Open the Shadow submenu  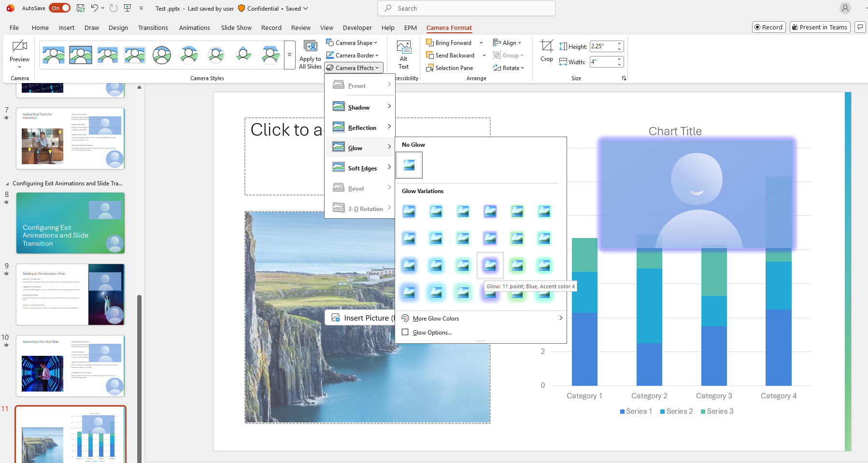tap(360, 107)
